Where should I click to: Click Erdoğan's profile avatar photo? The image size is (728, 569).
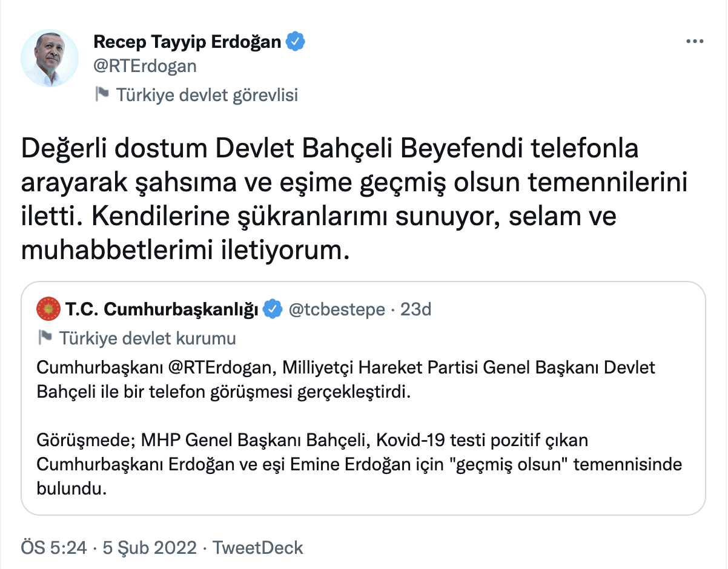[x=50, y=58]
